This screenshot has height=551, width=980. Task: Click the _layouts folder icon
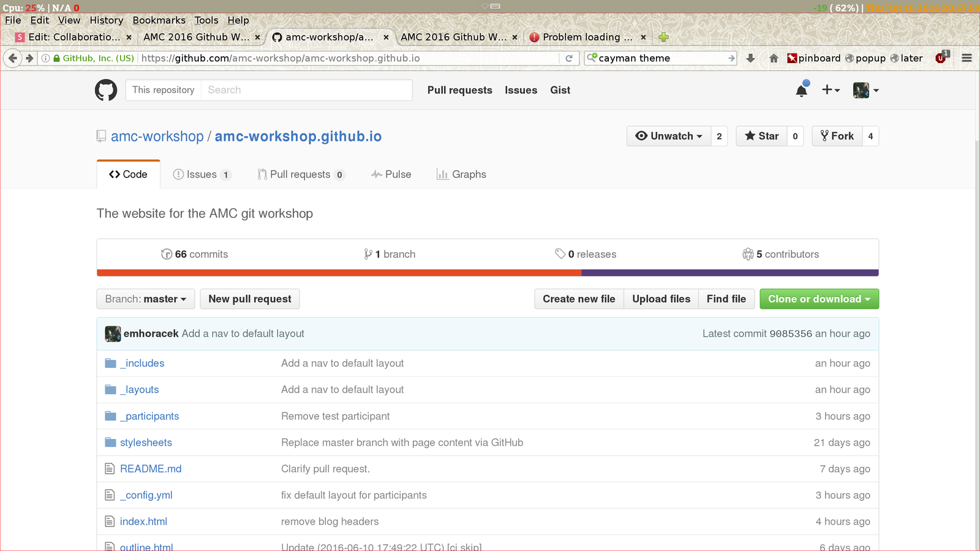tap(110, 389)
